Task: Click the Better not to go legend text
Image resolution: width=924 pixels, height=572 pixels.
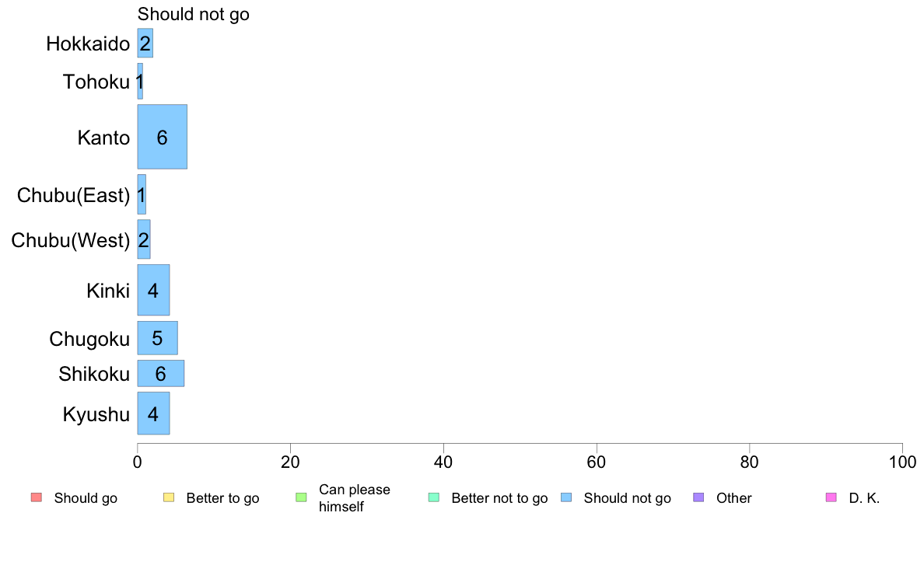Action: [499, 498]
